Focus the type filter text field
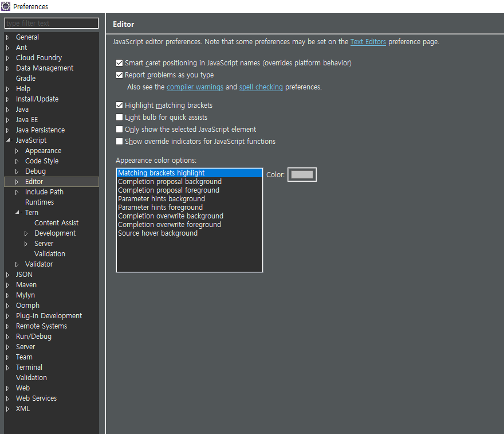504x434 pixels. [x=52, y=23]
